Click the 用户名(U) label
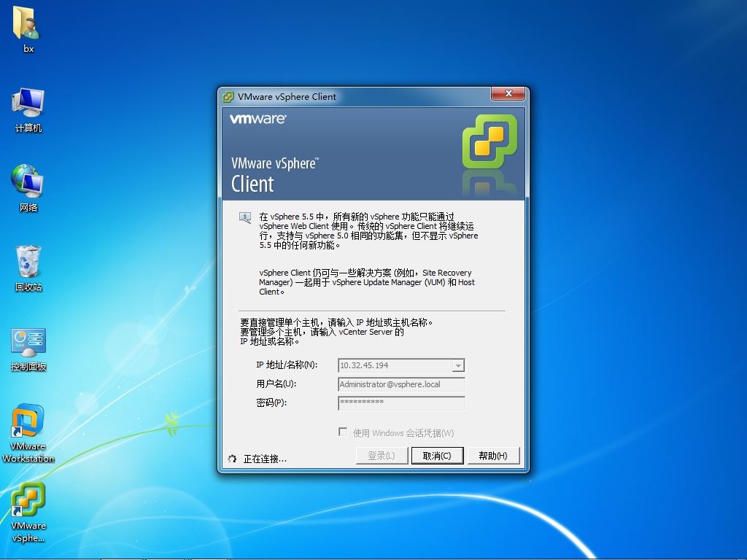 coord(276,384)
